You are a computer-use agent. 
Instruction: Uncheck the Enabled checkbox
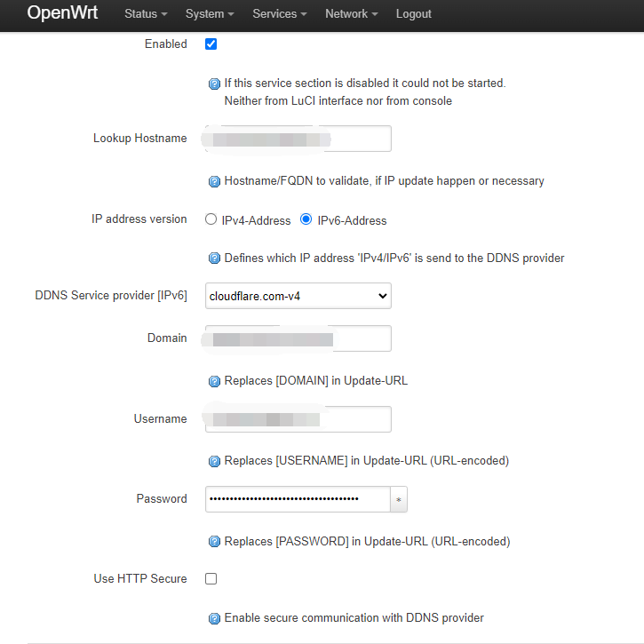pos(211,44)
